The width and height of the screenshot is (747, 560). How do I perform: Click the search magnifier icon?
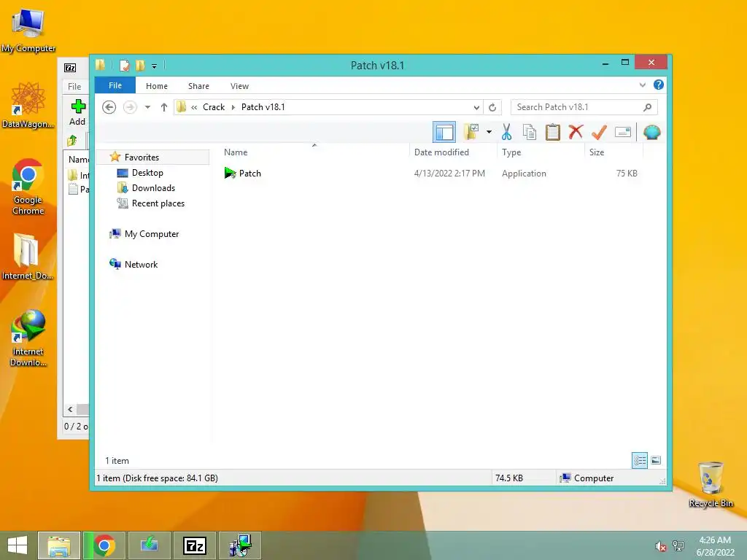(648, 107)
